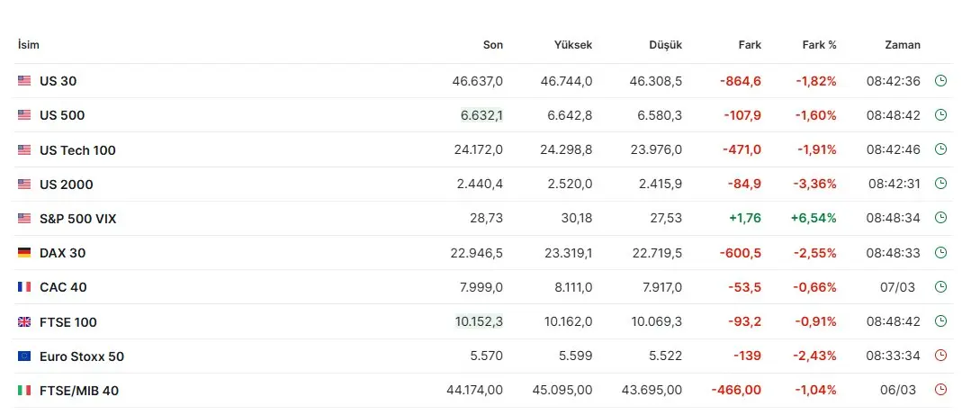This screenshot has width=980, height=415.
Task: Click the US flag icon beside US 500
Action: [24, 115]
